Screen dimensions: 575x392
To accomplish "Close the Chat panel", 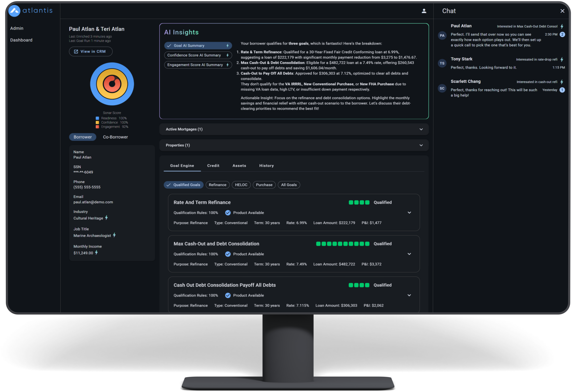I will [562, 11].
